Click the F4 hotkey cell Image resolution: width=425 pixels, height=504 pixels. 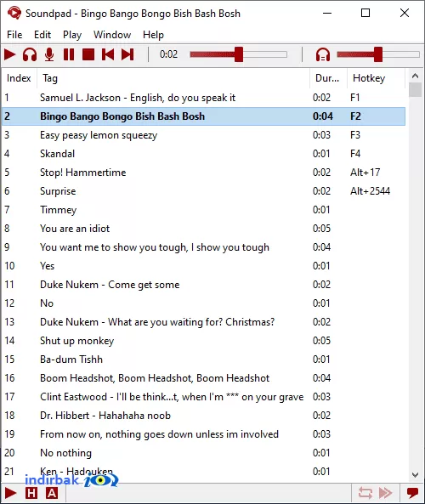[355, 153]
